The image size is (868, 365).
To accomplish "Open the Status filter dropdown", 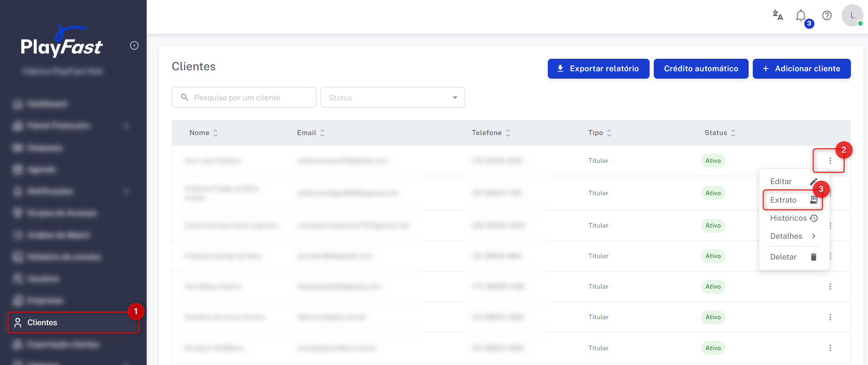I will click(x=392, y=98).
